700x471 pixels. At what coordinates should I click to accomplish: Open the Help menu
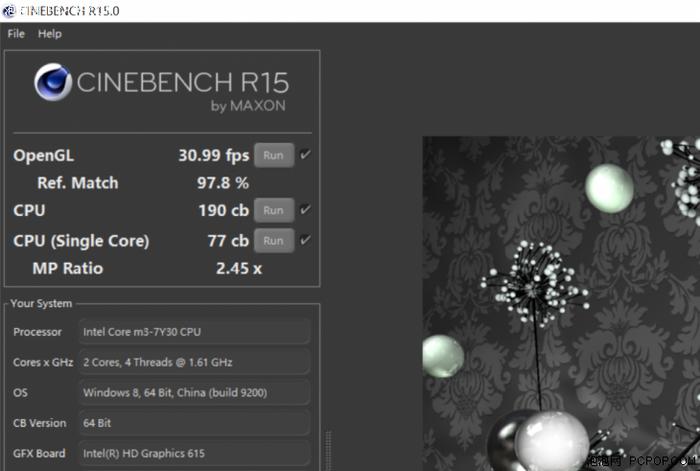point(50,34)
